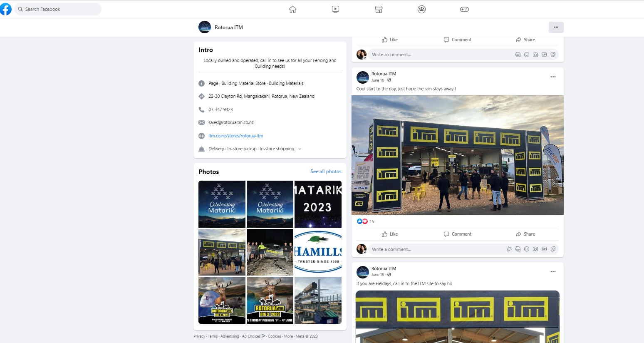
Task: Open the Birthday Weekend Big 3 2023 thumbnail
Action: pyautogui.click(x=270, y=300)
